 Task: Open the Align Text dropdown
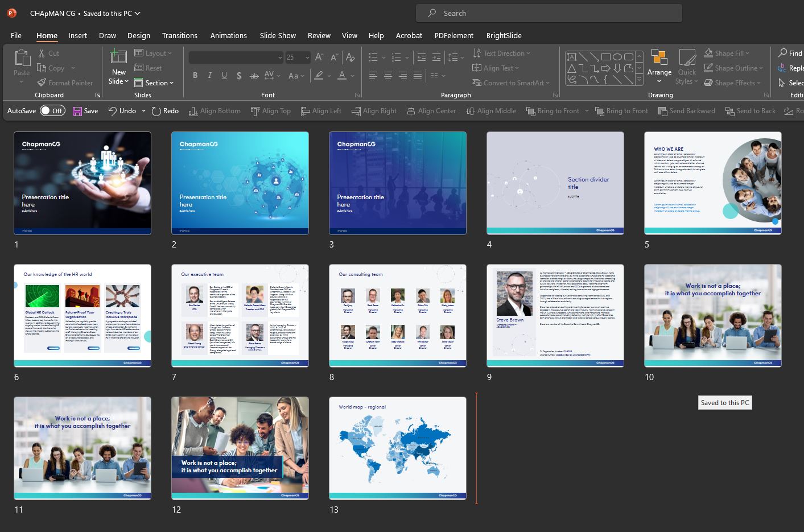496,68
